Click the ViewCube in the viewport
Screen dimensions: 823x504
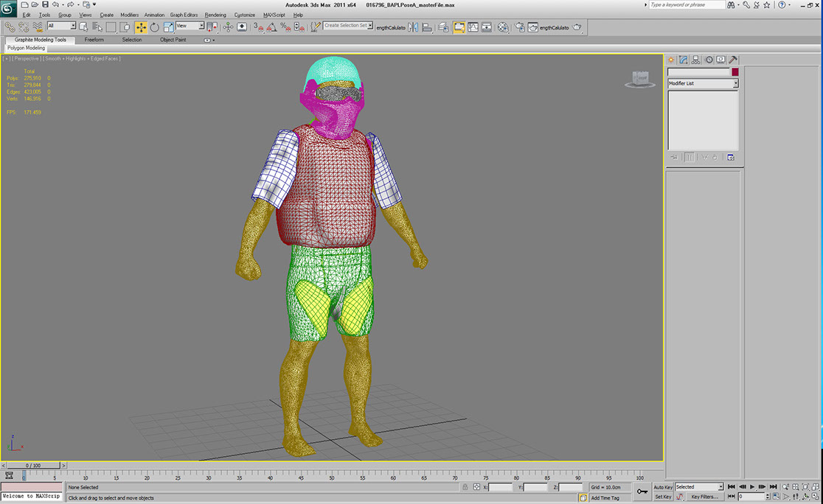[x=639, y=79]
